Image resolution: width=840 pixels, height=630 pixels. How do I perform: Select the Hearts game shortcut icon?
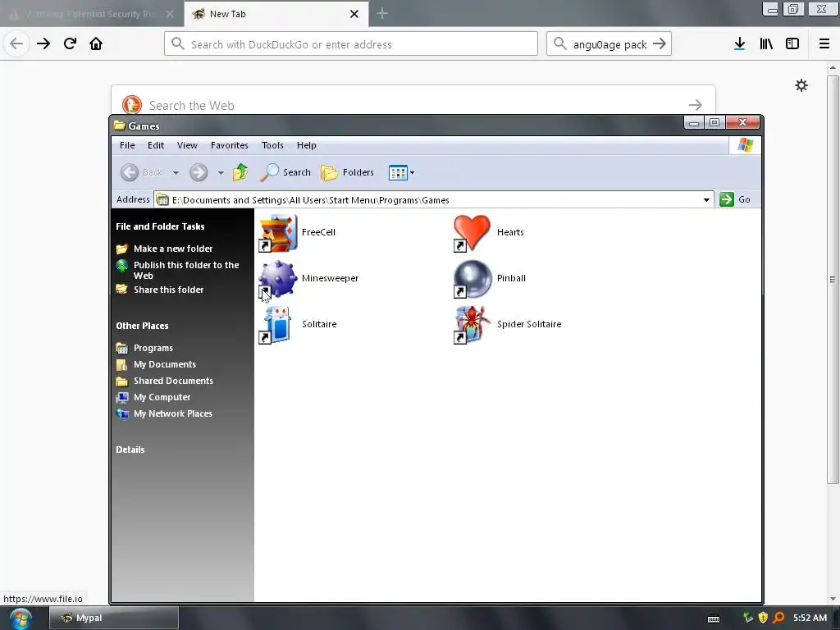(x=472, y=233)
